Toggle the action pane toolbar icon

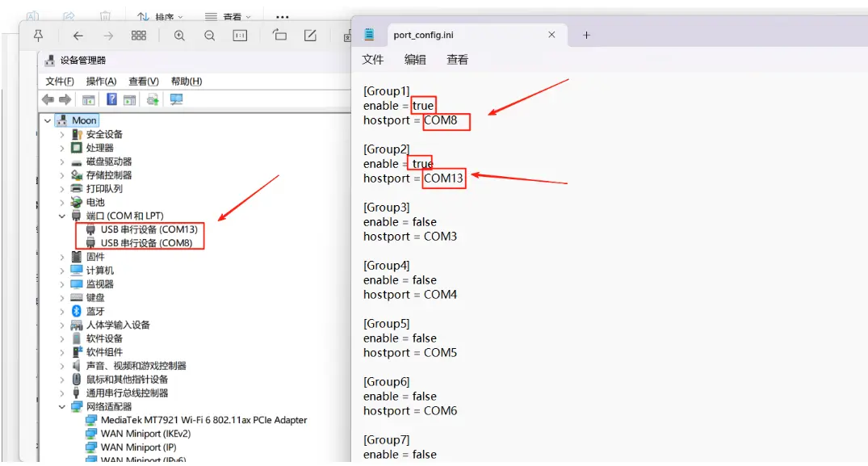[x=129, y=100]
